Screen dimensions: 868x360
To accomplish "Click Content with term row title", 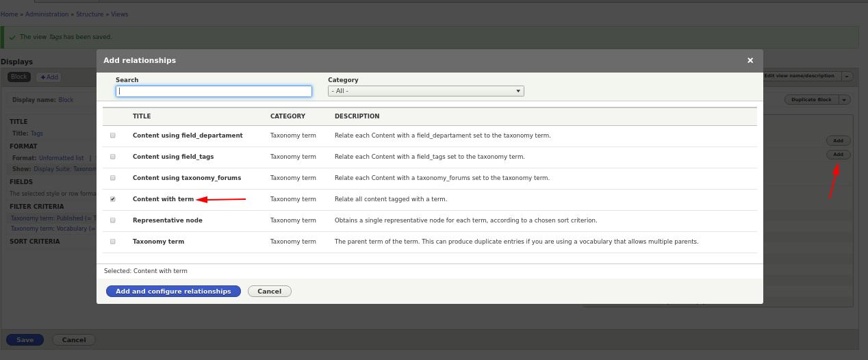I will coord(163,199).
